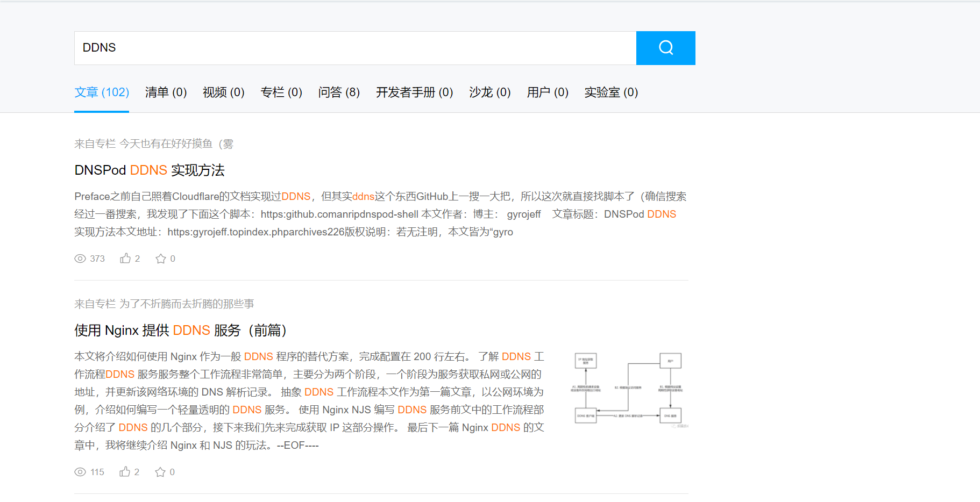Click the star icon below the Nginx article
Image resolution: width=980 pixels, height=502 pixels.
point(160,471)
